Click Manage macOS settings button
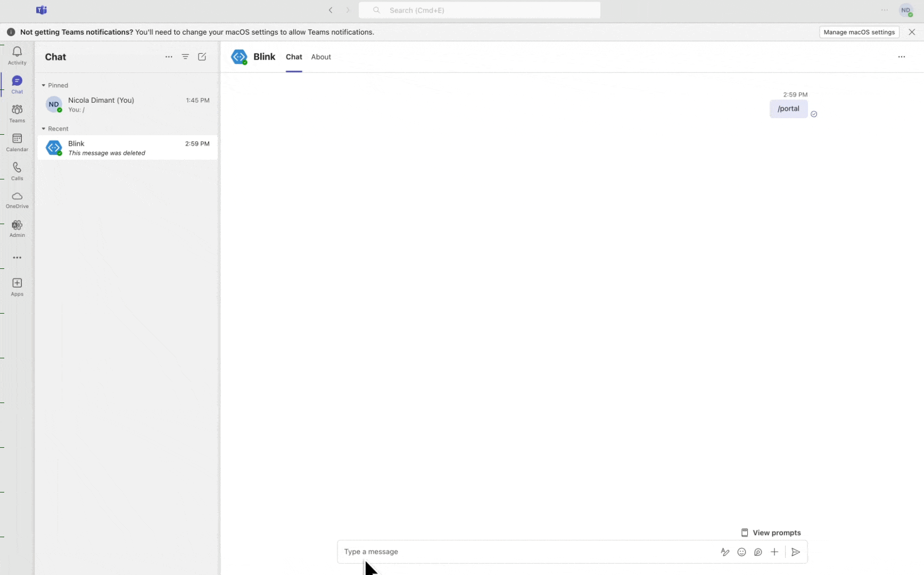Image resolution: width=924 pixels, height=575 pixels. pyautogui.click(x=859, y=32)
